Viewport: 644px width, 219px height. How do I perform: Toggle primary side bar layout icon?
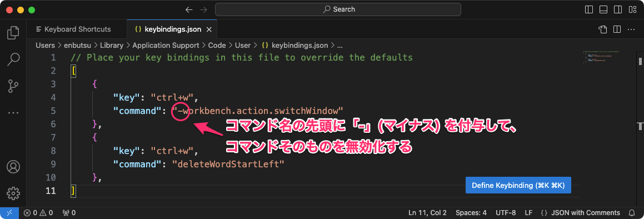point(589,9)
